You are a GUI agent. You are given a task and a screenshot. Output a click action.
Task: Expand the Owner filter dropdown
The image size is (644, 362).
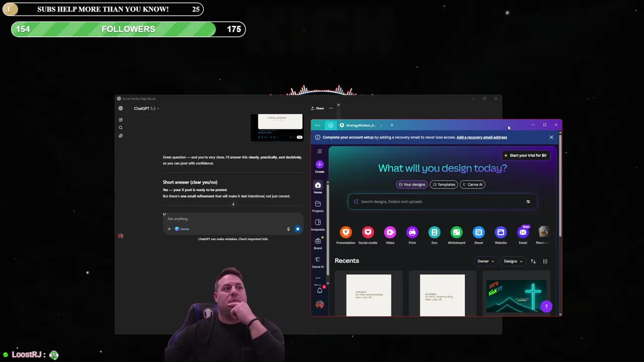(486, 261)
